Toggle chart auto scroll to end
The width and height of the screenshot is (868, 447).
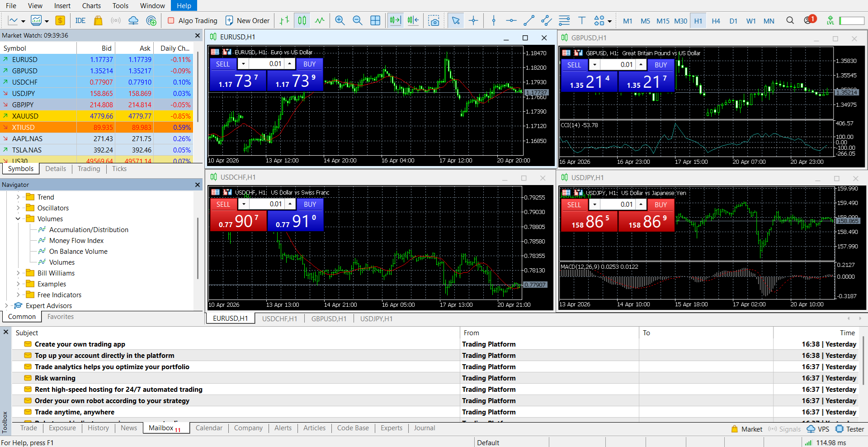coord(395,20)
